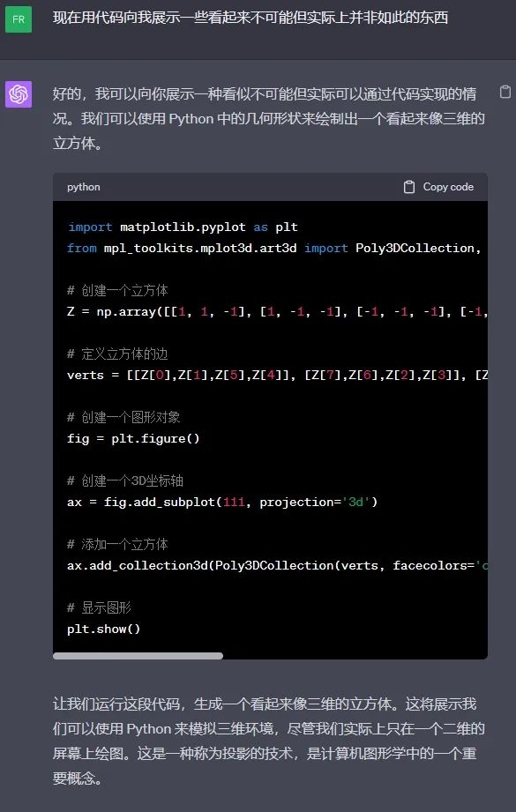Click the plt.show() code line
The image size is (516, 812).
103,629
